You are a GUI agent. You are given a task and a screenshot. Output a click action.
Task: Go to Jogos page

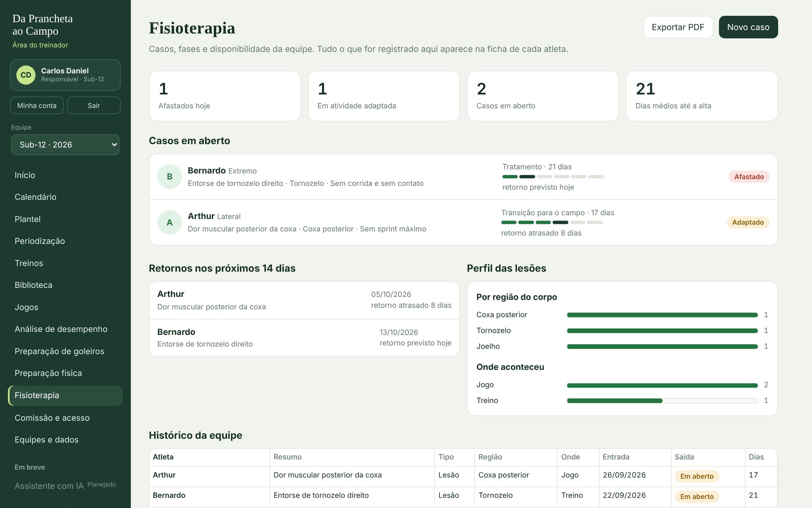point(65,307)
